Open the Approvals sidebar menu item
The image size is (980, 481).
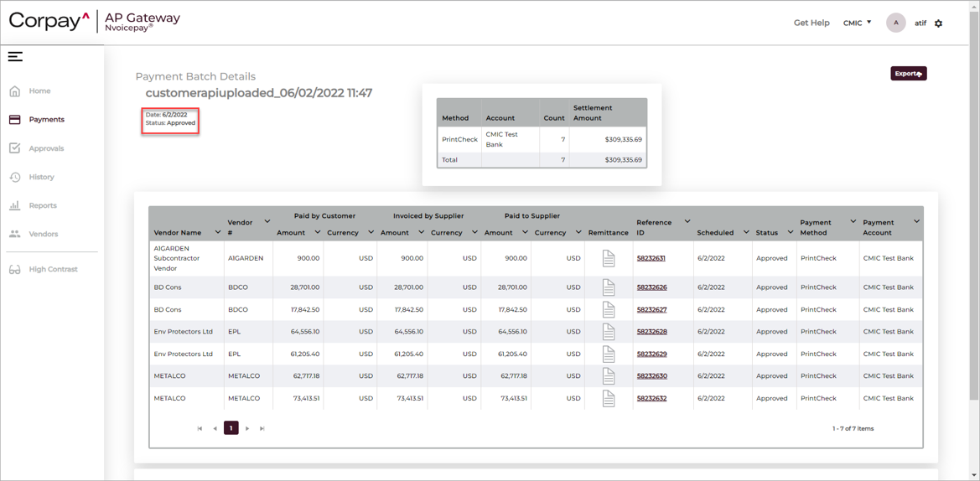click(x=46, y=148)
